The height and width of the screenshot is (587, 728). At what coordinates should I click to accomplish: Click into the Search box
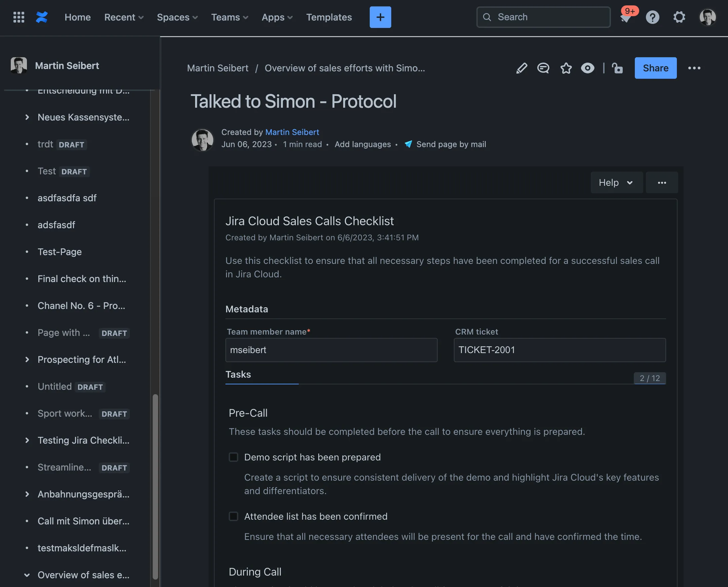[543, 17]
